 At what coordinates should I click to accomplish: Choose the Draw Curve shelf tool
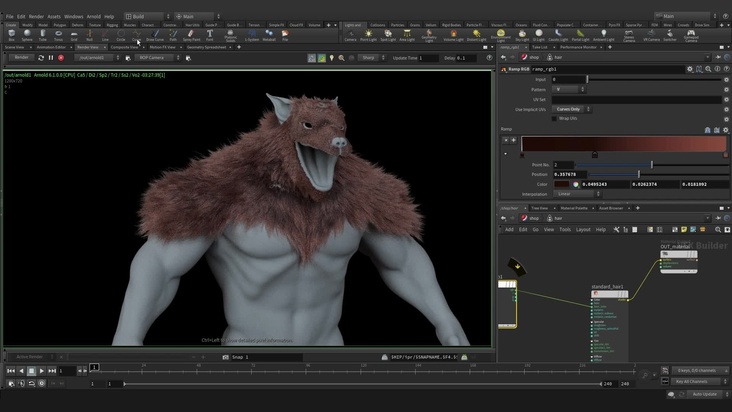click(155, 35)
